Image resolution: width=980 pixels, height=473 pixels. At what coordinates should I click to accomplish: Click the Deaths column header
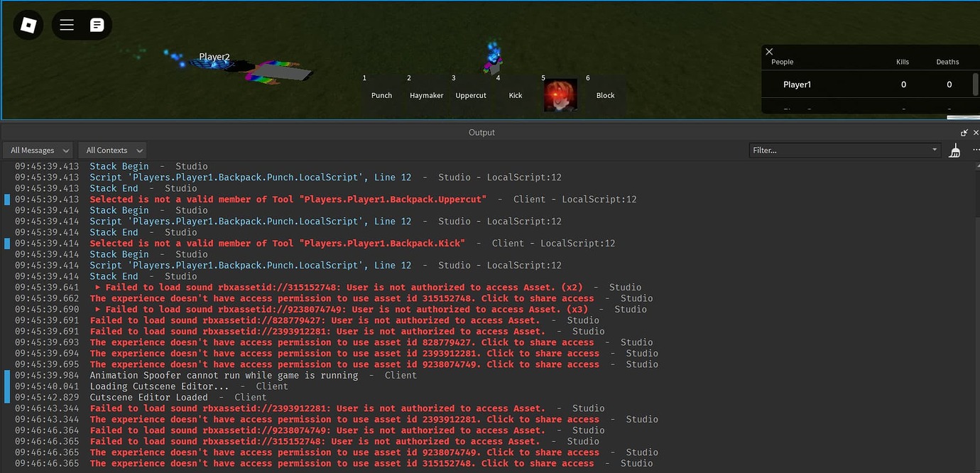pos(947,62)
